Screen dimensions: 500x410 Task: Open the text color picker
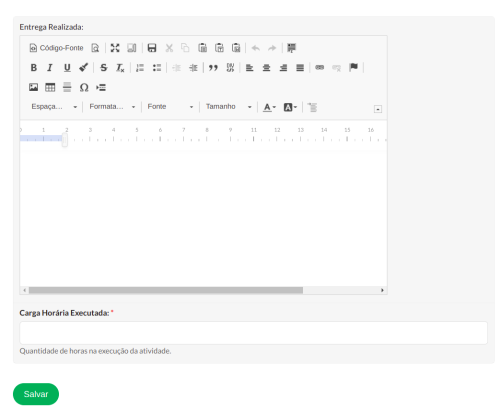269,107
